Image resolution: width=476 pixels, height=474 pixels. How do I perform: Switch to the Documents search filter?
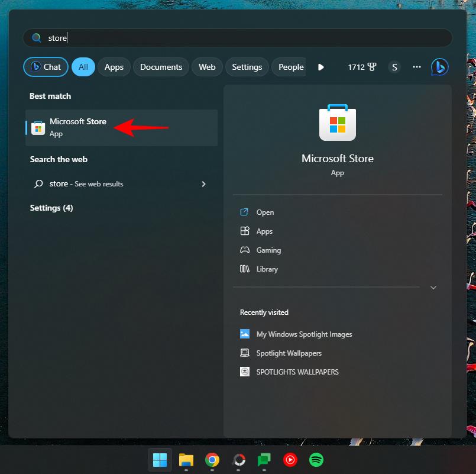(x=161, y=67)
